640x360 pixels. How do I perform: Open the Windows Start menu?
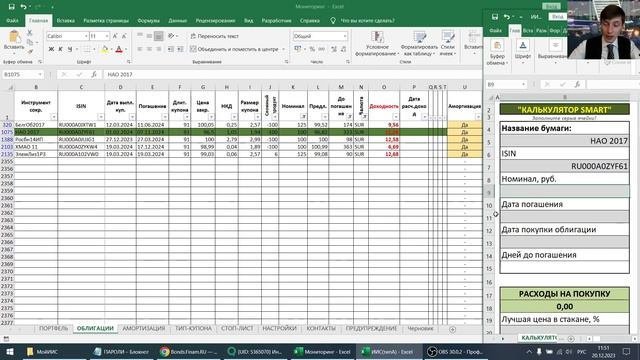click(x=9, y=352)
